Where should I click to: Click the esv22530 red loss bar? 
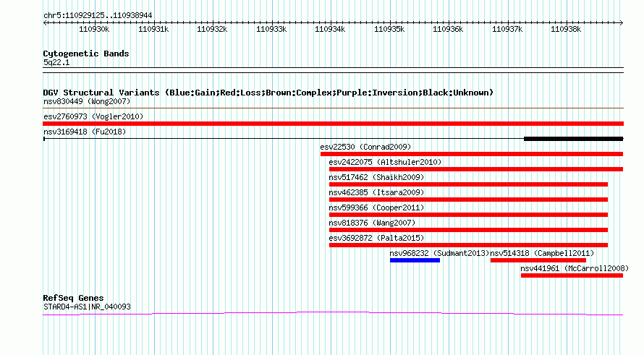472,154
